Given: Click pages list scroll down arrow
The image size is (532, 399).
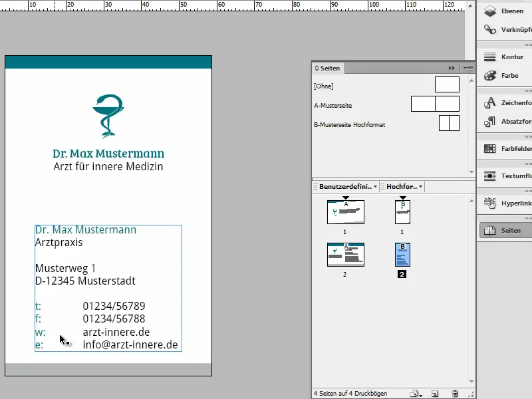Looking at the screenshot, I should click(x=471, y=382).
